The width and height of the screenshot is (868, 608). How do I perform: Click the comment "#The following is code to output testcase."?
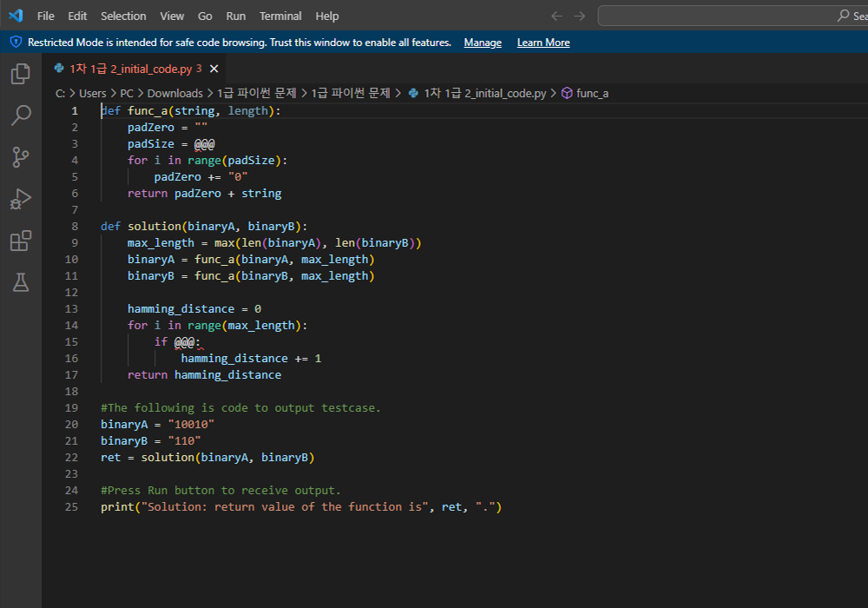pos(240,408)
